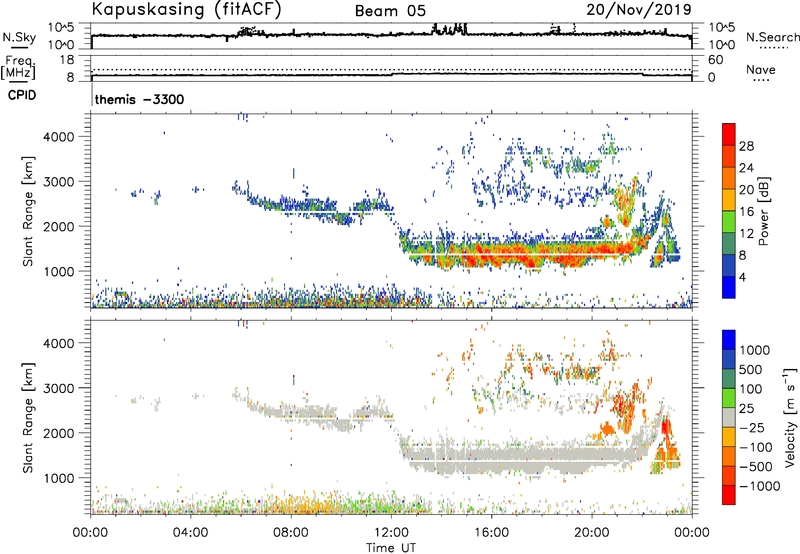Viewport: 800px width, 554px height.
Task: Click '1000' range tick on power panel
Action: 58,271
